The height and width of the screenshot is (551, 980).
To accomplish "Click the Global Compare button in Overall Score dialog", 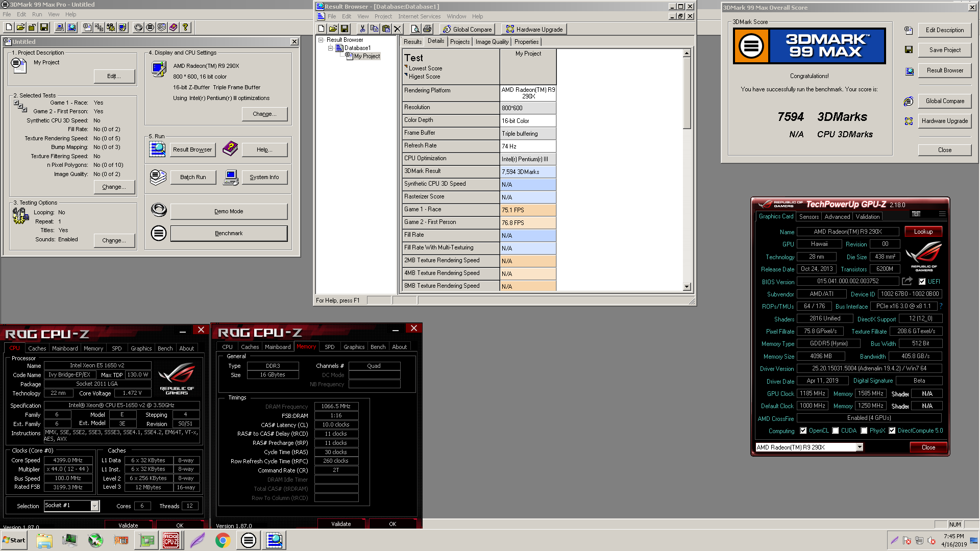I will click(x=945, y=101).
